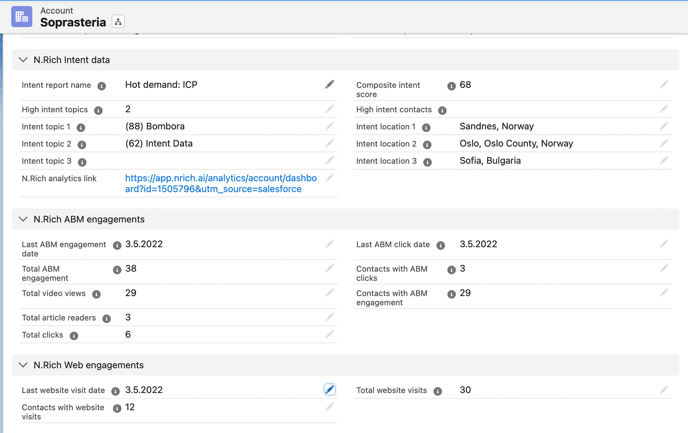Edit the Total video views field
The width and height of the screenshot is (688, 433).
(330, 293)
